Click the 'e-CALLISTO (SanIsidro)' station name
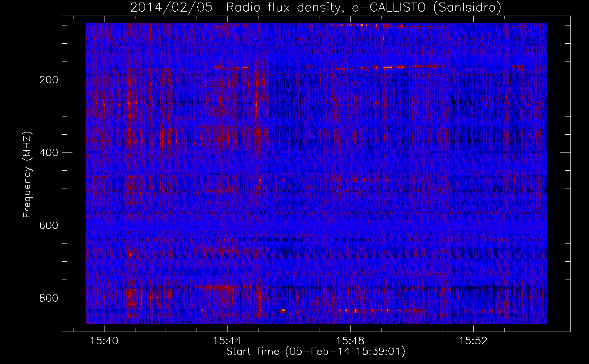Image resolution: width=589 pixels, height=364 pixels. (x=427, y=8)
